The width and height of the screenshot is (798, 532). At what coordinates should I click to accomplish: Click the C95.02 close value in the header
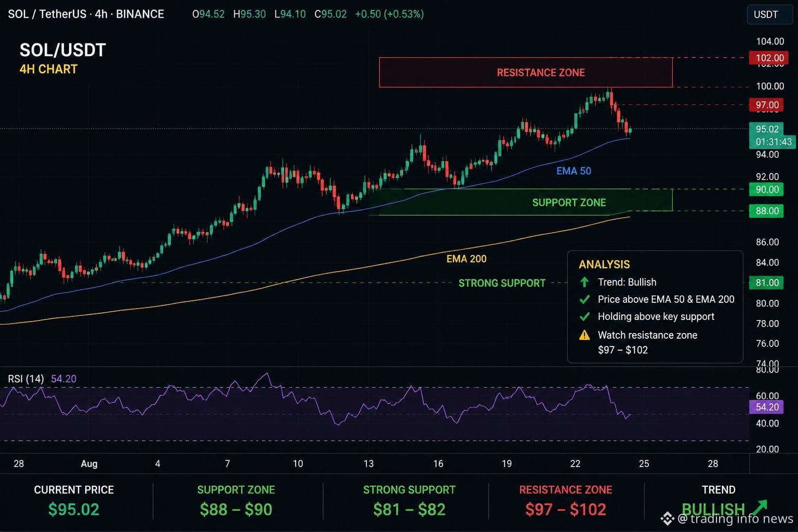click(x=330, y=14)
